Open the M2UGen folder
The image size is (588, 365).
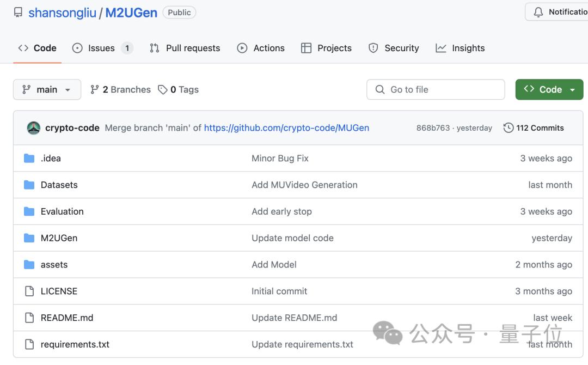tap(59, 238)
